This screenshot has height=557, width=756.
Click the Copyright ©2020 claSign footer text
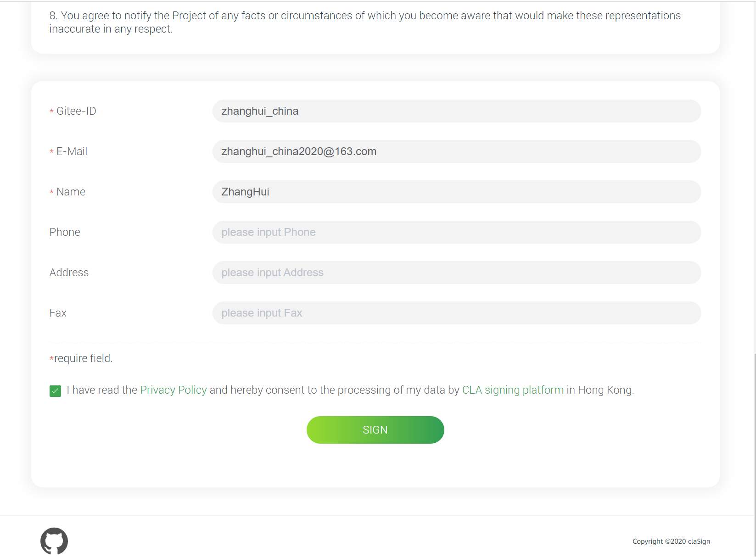pos(671,541)
